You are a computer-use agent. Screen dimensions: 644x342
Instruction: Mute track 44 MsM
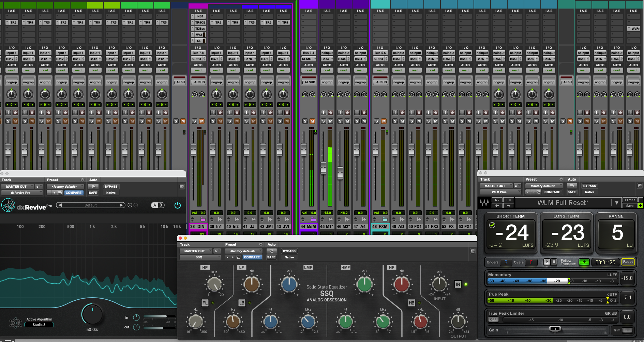coord(312,121)
